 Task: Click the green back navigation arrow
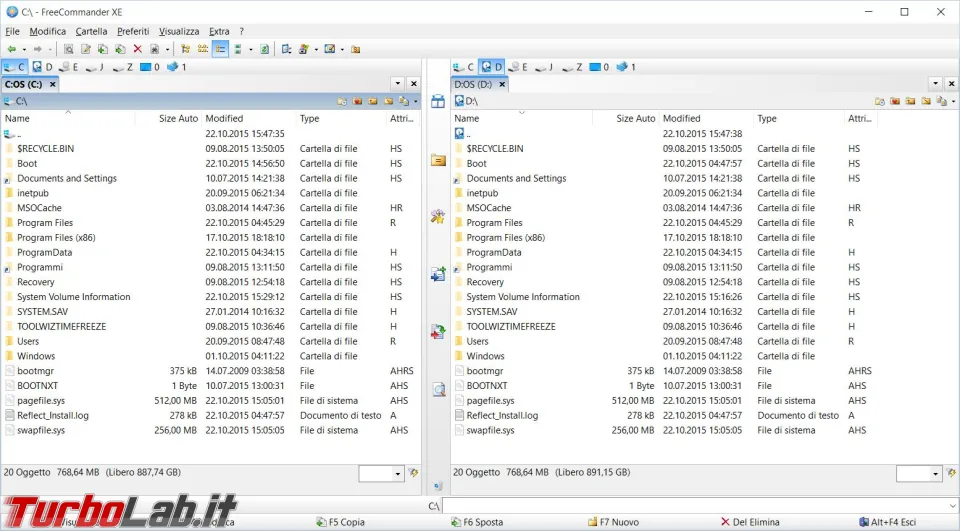pyautogui.click(x=11, y=49)
